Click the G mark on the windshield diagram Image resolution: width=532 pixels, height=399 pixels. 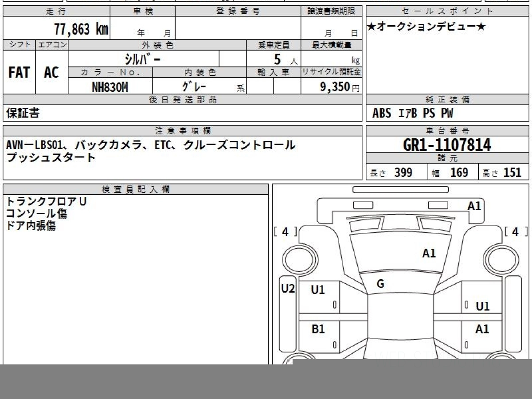point(380,284)
